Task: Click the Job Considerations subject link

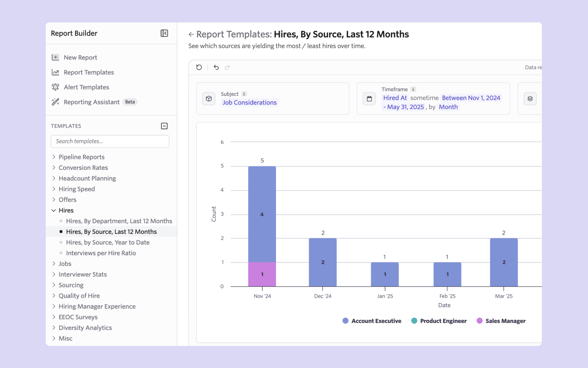Action: click(249, 103)
